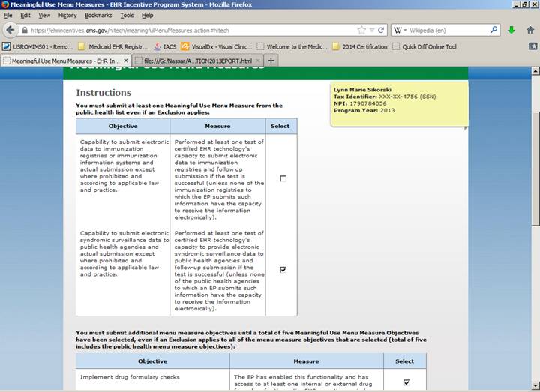540x392 pixels.
Task: Toggle the drug formulary checks checkbox
Action: click(406, 382)
